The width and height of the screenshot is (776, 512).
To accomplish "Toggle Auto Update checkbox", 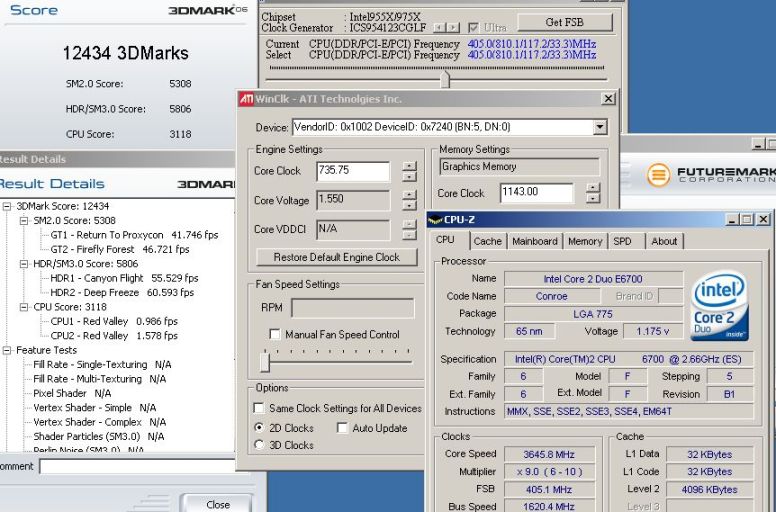I will (342, 428).
